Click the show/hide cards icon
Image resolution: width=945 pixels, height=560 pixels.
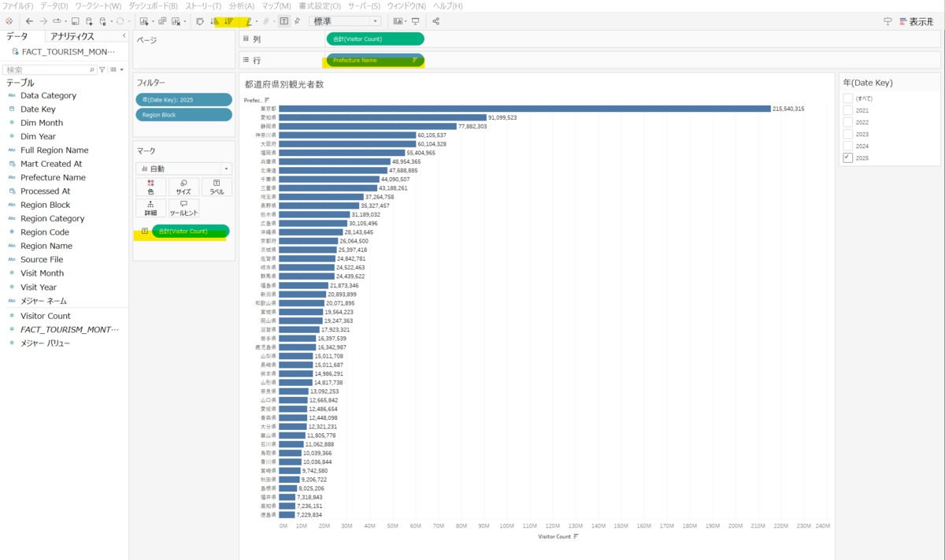pos(398,21)
